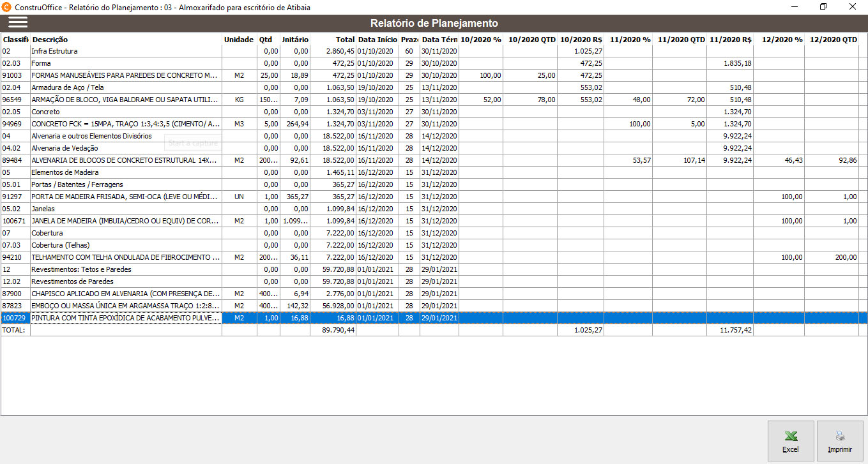Click the Data Início column header
The image size is (868, 464).
point(377,40)
